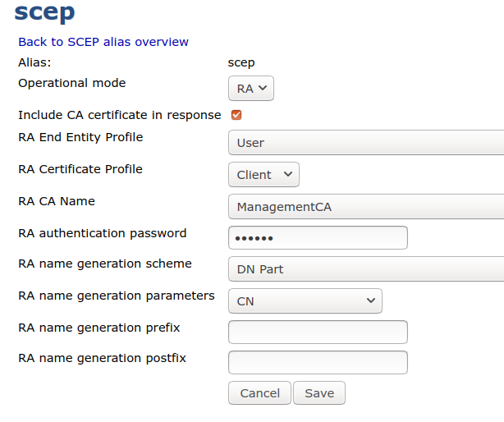The height and width of the screenshot is (422, 504).
Task: Click the RA CA Name label
Action: (x=57, y=201)
